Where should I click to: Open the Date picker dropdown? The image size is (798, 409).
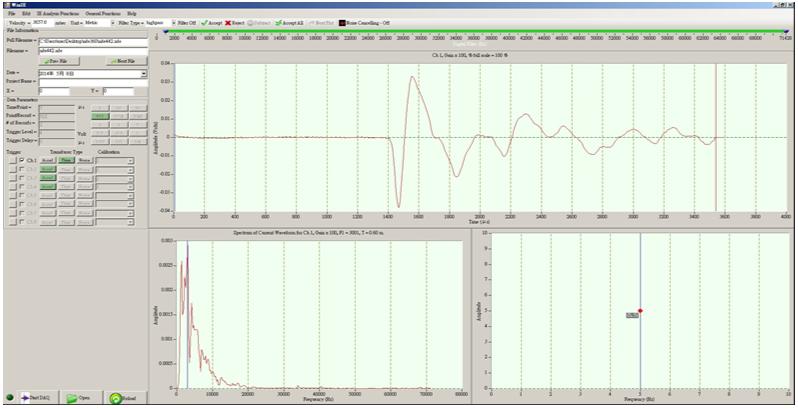(144, 73)
